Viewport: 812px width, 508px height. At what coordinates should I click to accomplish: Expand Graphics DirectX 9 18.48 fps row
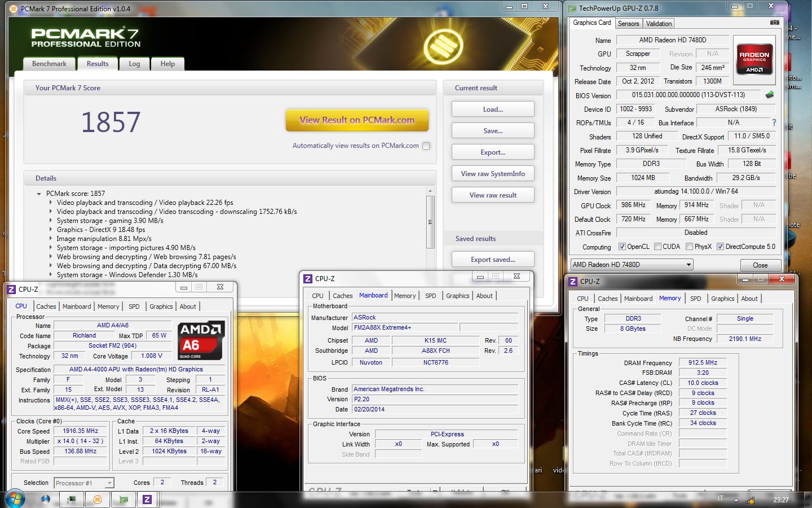pos(50,230)
